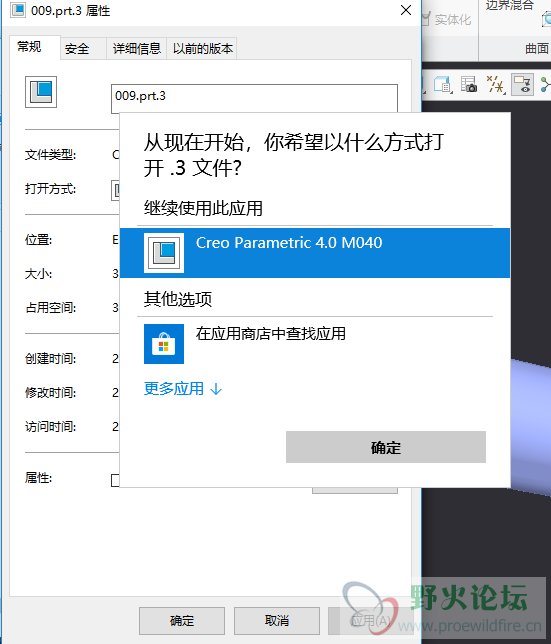Click the properties dialog title bar icon
The height and width of the screenshot is (644, 551).
click(18, 10)
